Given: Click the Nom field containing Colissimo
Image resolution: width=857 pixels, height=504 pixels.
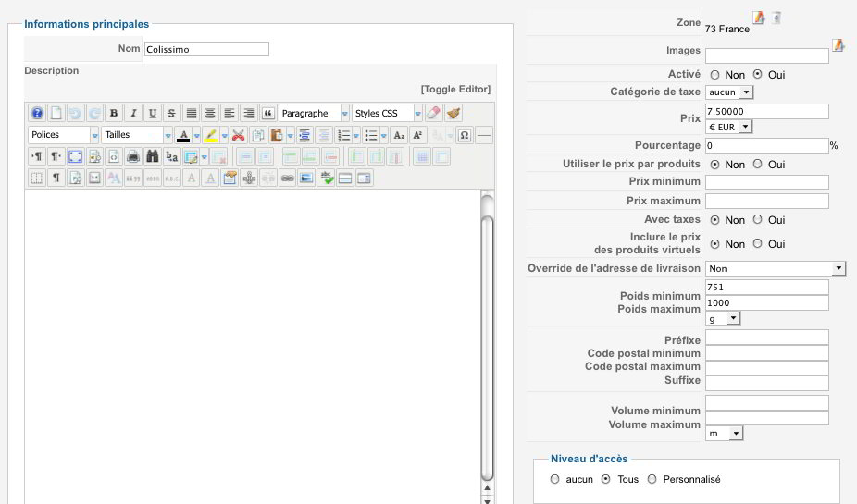Looking at the screenshot, I should point(206,49).
